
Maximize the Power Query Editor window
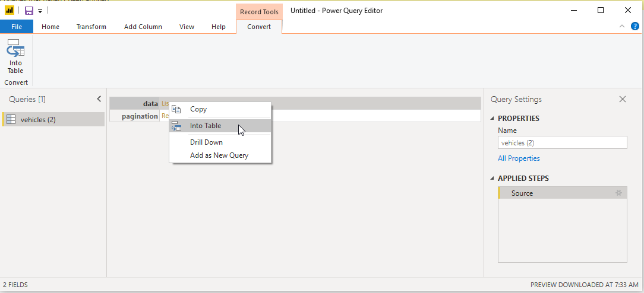pyautogui.click(x=601, y=11)
